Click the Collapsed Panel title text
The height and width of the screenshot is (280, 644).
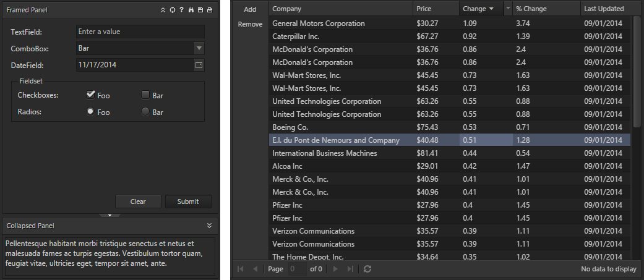click(30, 226)
